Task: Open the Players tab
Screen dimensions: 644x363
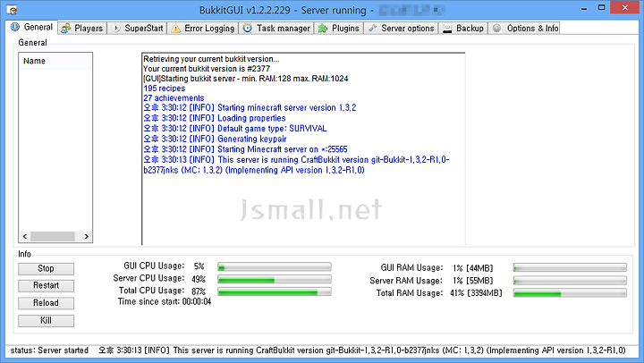Action: point(82,29)
